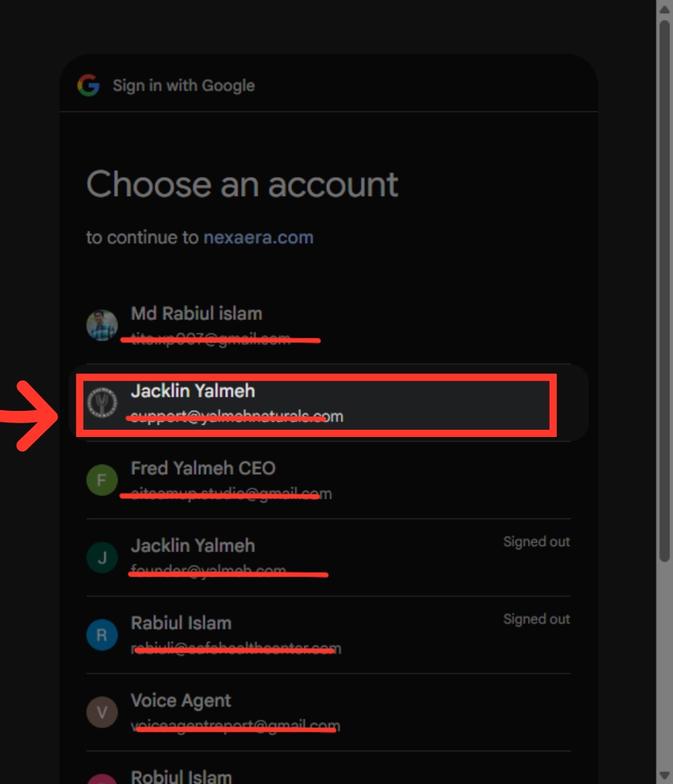Image resolution: width=673 pixels, height=784 pixels.
Task: Click the vertical scrollbar thumb
Action: coord(664,291)
